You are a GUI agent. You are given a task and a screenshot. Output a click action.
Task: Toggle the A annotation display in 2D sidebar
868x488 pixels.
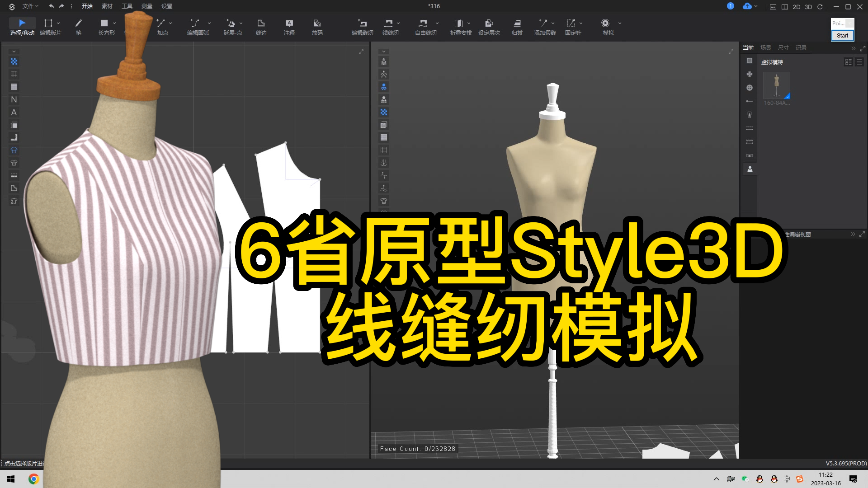tap(14, 112)
